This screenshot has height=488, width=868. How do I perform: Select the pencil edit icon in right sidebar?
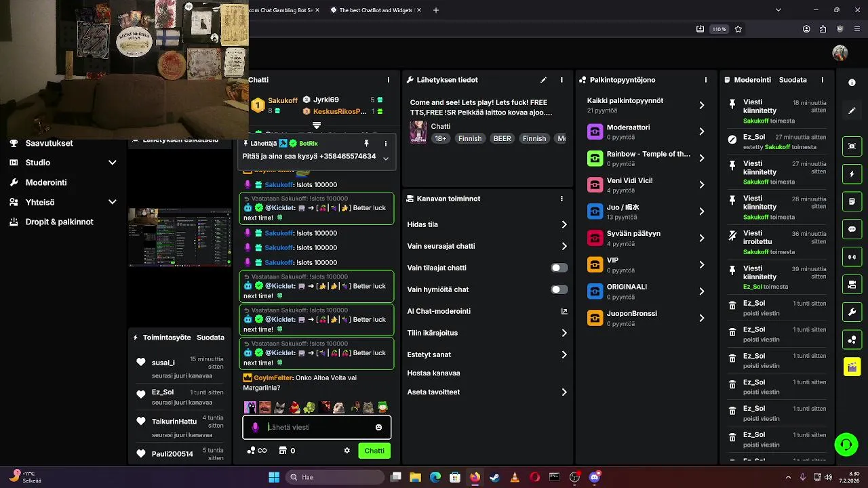[x=852, y=110]
